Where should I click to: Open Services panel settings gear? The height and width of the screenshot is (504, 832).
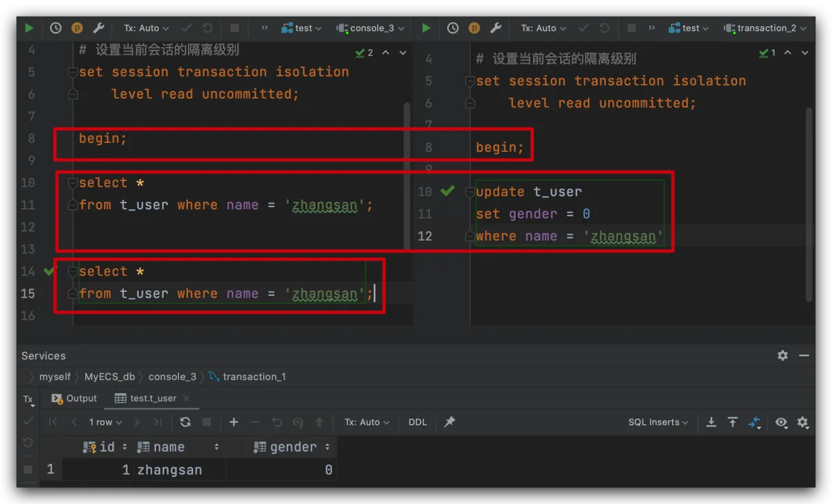coord(782,356)
